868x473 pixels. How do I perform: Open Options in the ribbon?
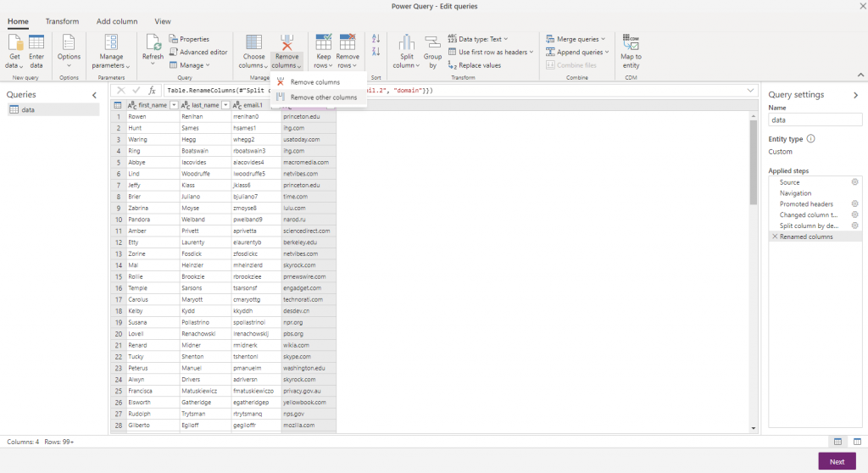pos(69,52)
